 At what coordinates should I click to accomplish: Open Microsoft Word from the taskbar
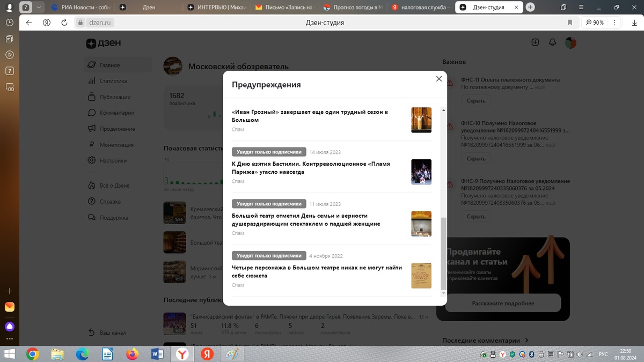click(157, 354)
